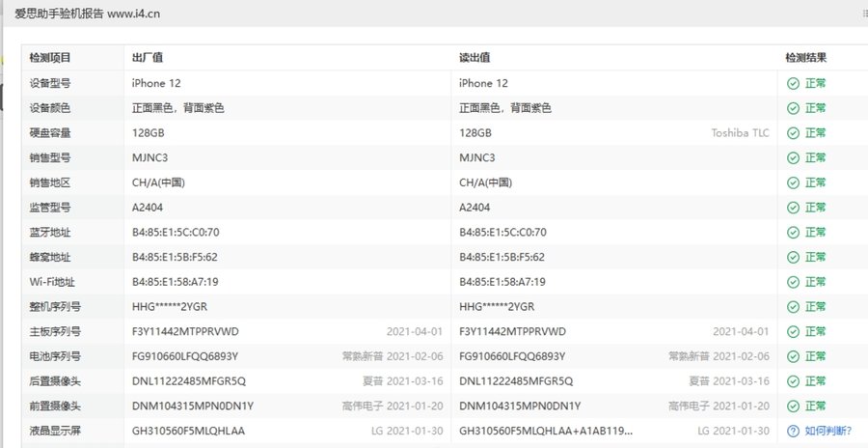
Task: Click the green check icon in 设备型号 row
Action: pos(794,83)
